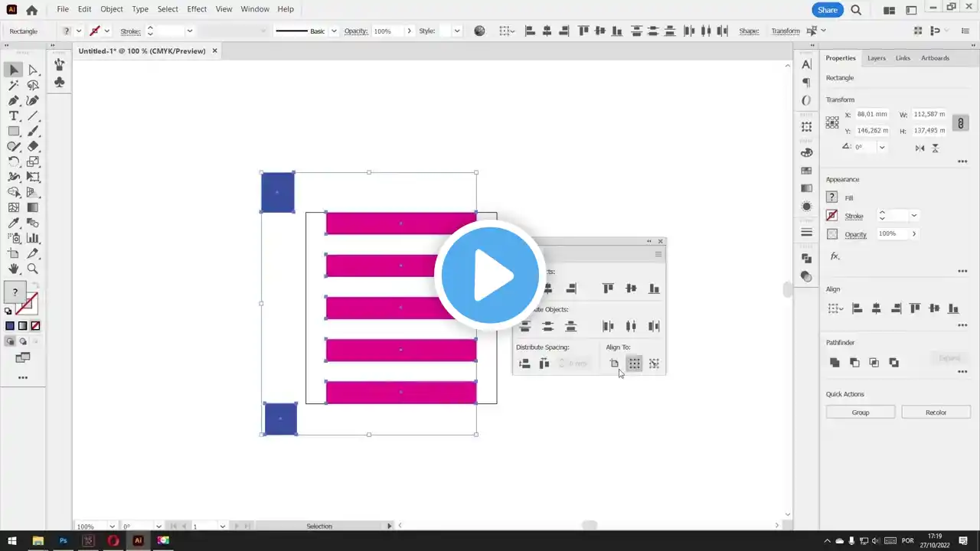Open the Basic brush definition dropdown

[x=333, y=31]
